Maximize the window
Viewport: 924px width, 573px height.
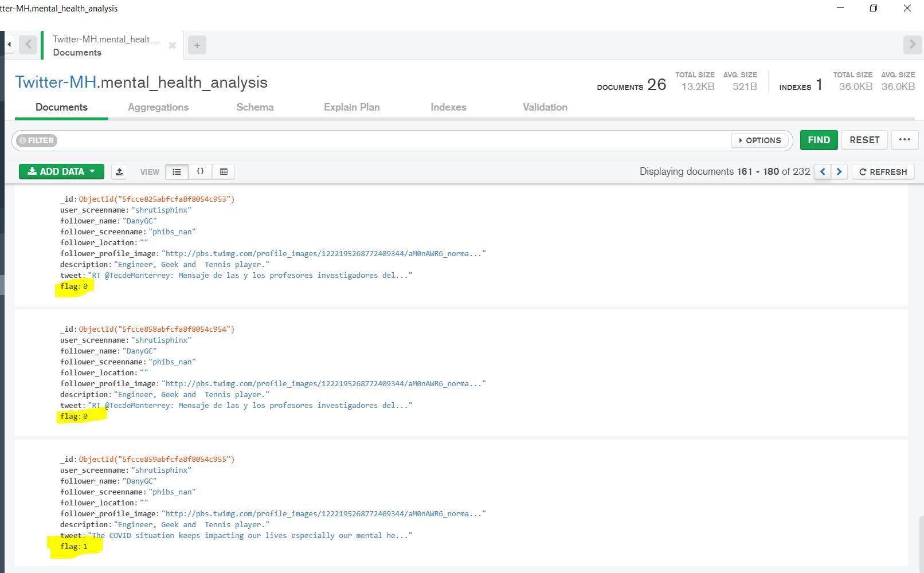(874, 8)
